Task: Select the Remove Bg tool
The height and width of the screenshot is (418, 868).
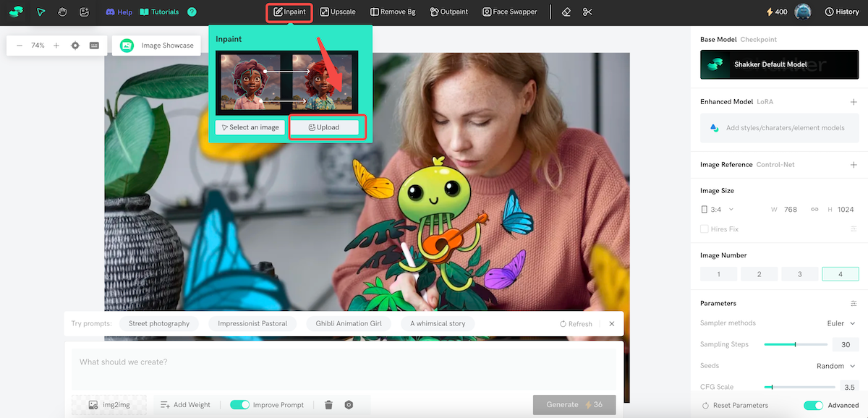Action: point(393,12)
